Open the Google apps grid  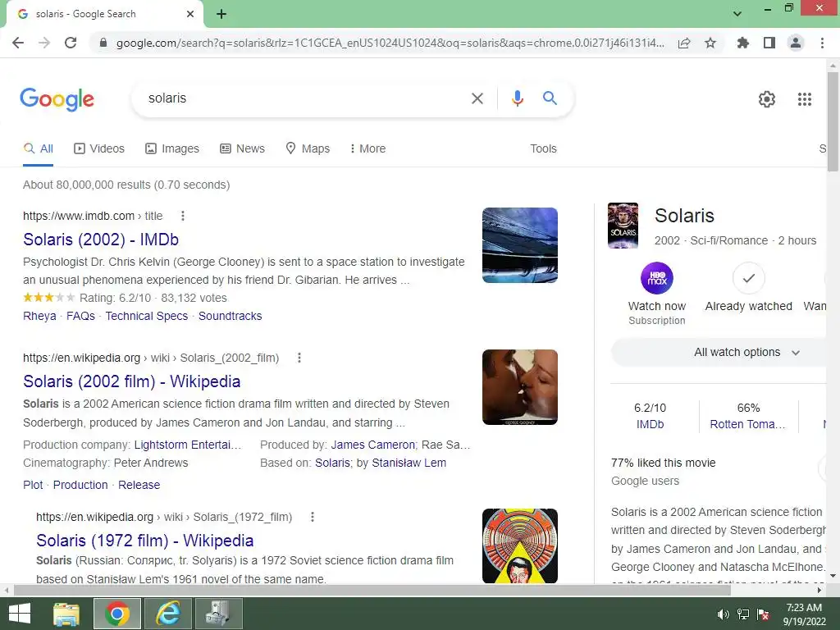(805, 99)
